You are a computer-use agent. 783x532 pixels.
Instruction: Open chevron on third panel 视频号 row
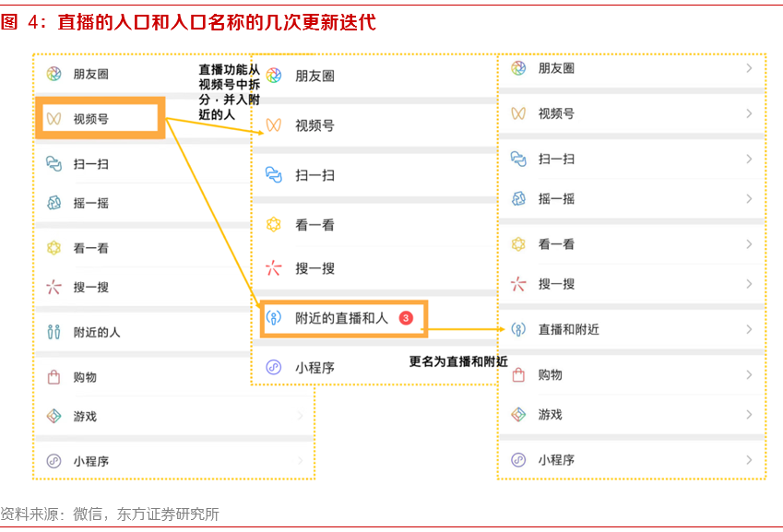tap(749, 113)
